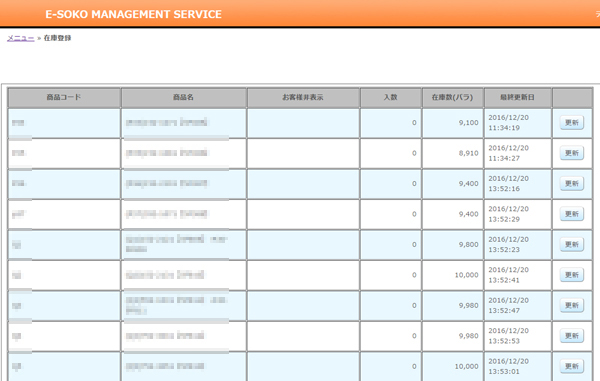Image resolution: width=600 pixels, height=381 pixels.
Task: Select stock value 9,980 in 13:52:47 row
Action: click(x=469, y=305)
